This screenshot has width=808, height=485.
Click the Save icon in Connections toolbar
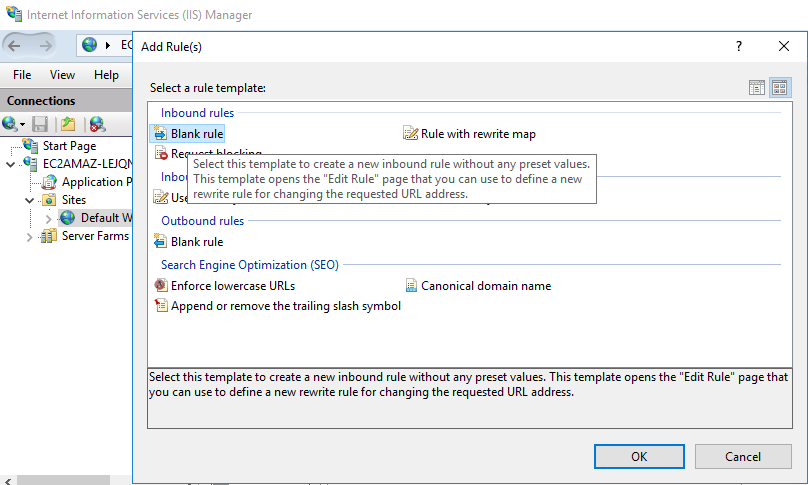41,124
